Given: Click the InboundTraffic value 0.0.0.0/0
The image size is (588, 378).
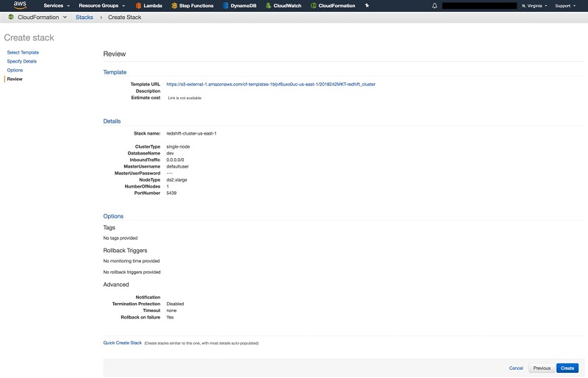Looking at the screenshot, I should [175, 160].
